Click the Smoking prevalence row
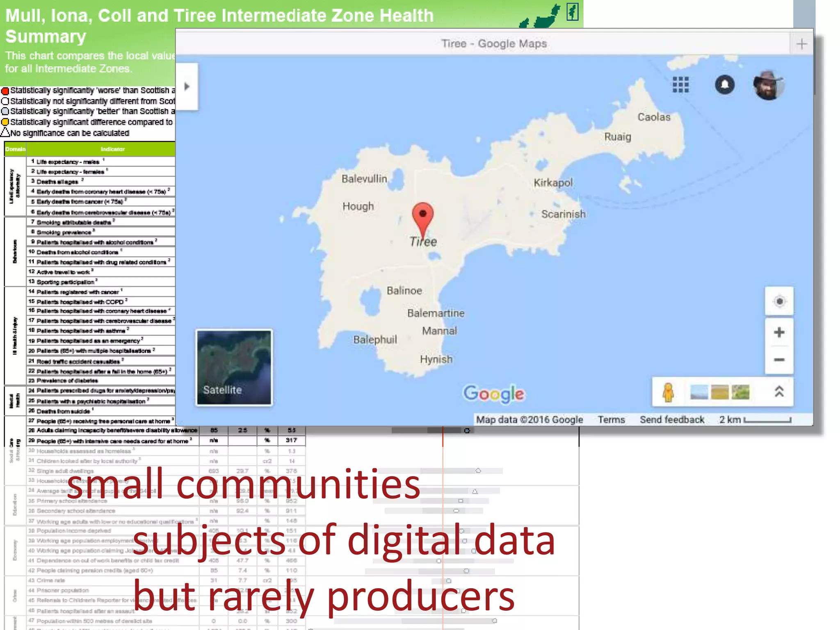Viewport: 840px width, 630px height. [x=101, y=232]
